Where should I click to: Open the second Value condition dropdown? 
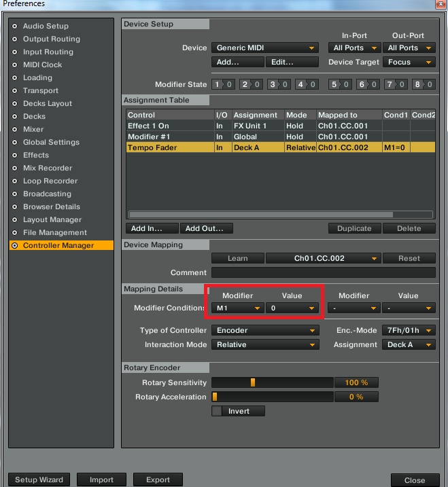tap(409, 308)
